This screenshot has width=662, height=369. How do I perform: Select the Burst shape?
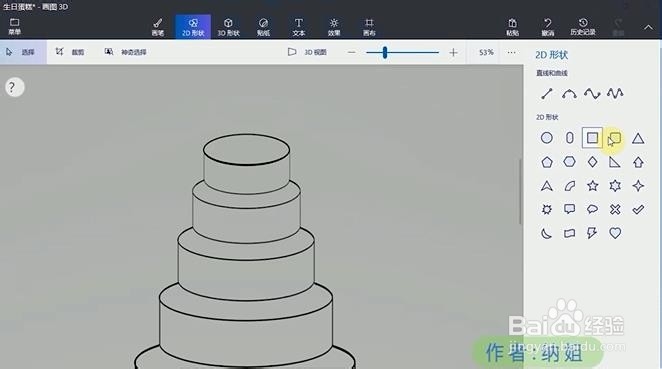tap(547, 209)
